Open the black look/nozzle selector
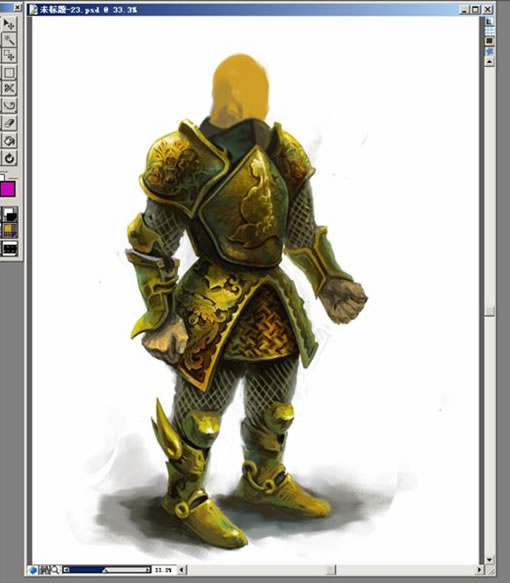This screenshot has height=583, width=510. (10, 248)
